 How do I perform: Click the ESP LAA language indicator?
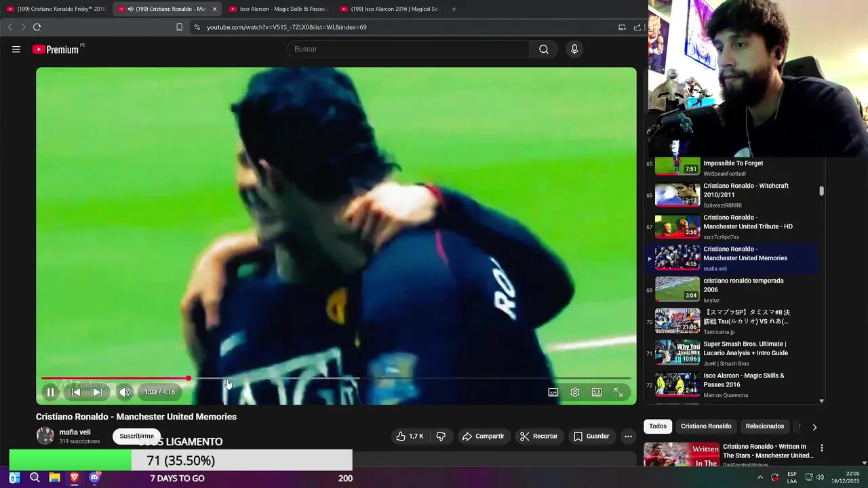coord(792,478)
